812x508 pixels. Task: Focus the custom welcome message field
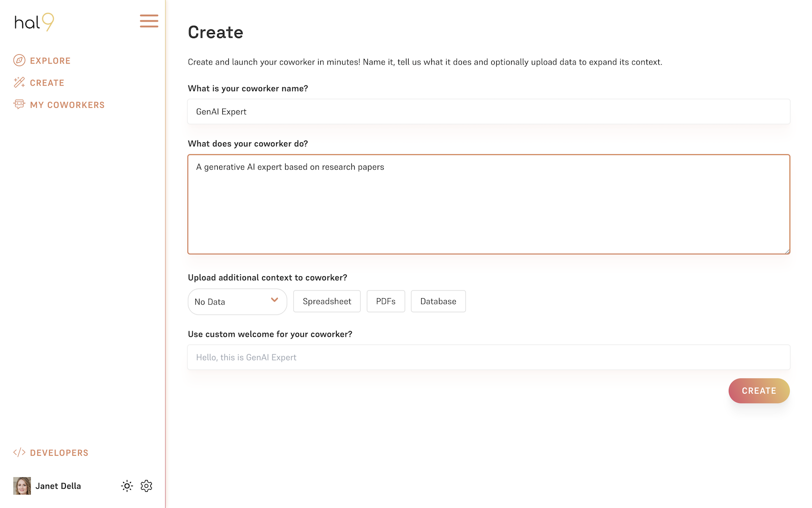tap(488, 358)
